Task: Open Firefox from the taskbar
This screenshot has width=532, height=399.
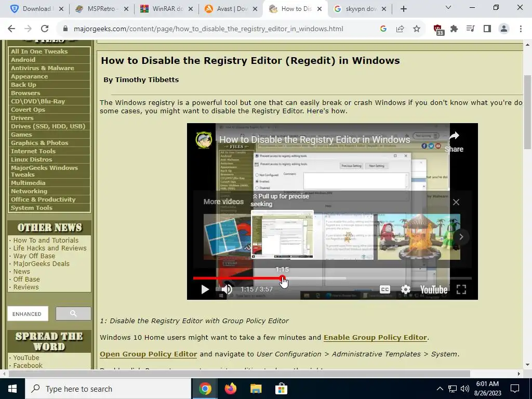Action: [x=231, y=389]
